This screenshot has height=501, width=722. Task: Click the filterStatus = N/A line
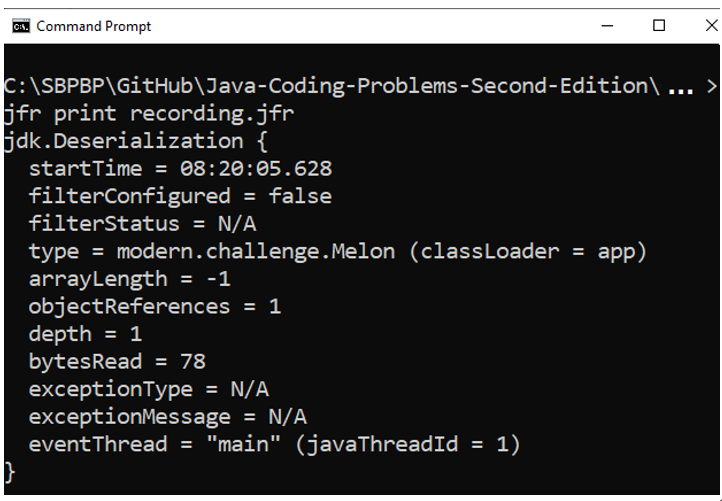point(142,224)
